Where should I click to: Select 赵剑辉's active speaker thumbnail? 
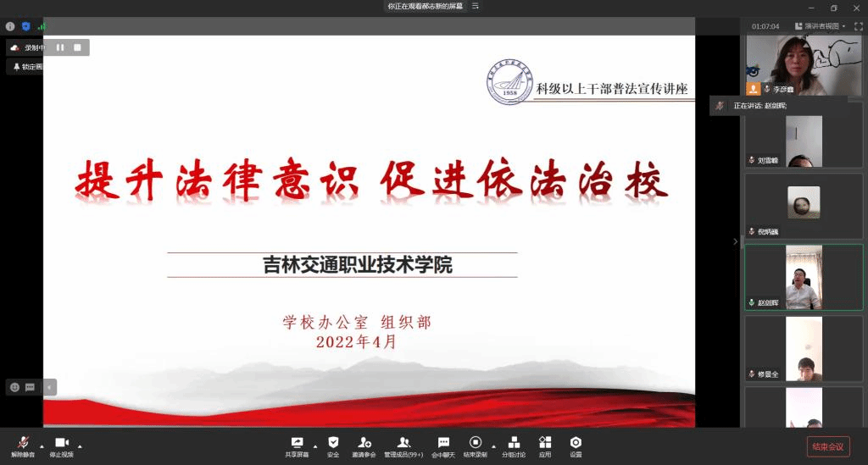click(x=804, y=278)
